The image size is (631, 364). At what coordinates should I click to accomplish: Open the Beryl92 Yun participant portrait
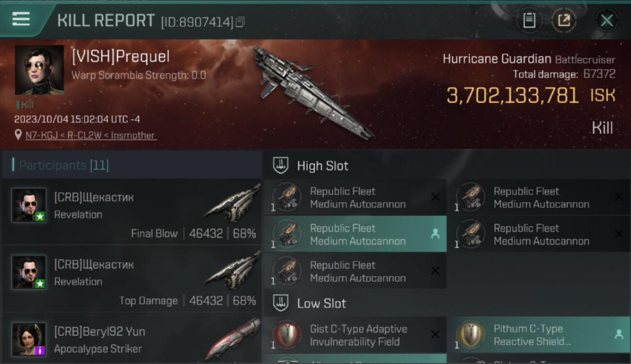29,339
